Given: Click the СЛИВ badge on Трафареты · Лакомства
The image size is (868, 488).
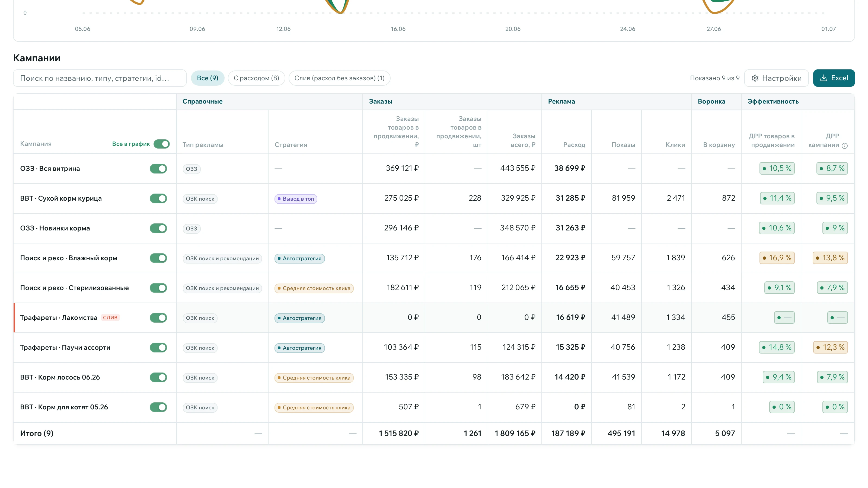Looking at the screenshot, I should [110, 317].
